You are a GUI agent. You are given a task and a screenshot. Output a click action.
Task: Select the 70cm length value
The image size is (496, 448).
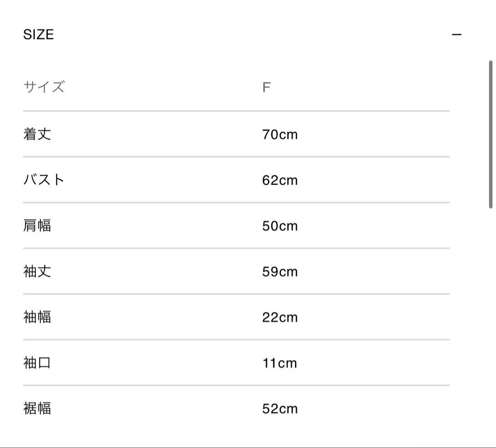(280, 134)
